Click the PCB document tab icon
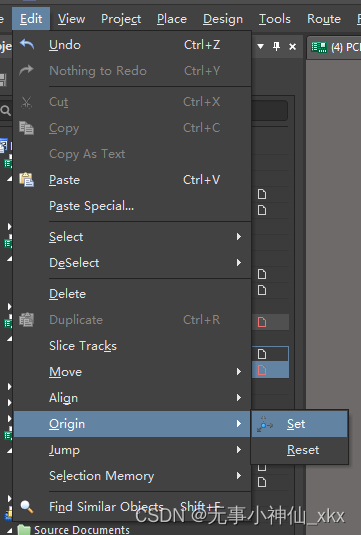The image size is (361, 535). point(319,47)
